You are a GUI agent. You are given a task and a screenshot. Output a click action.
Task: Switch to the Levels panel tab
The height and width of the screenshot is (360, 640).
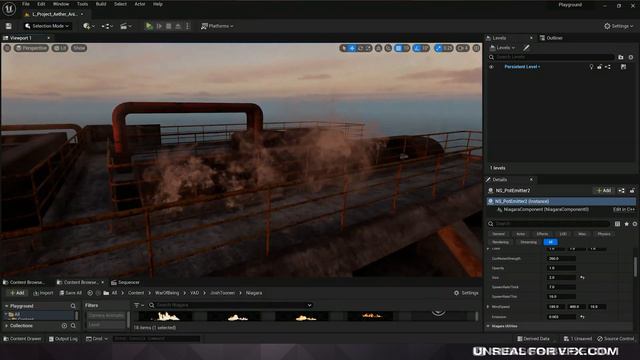click(499, 38)
